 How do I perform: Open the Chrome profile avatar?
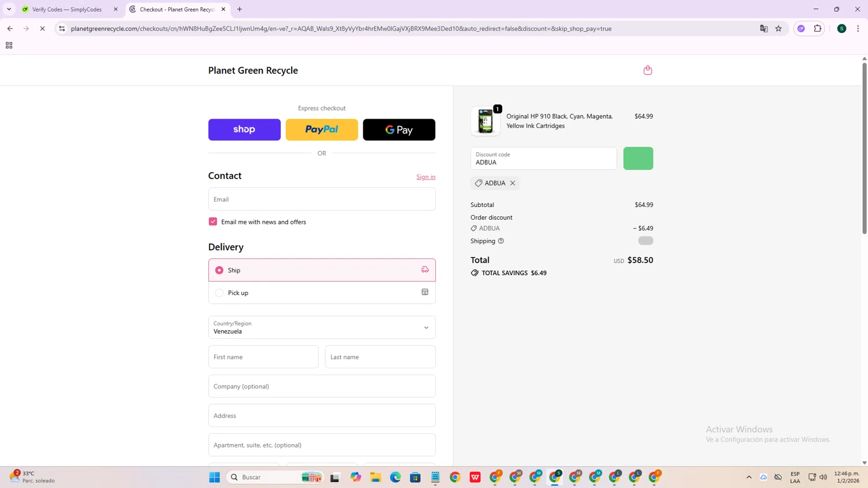point(842,28)
